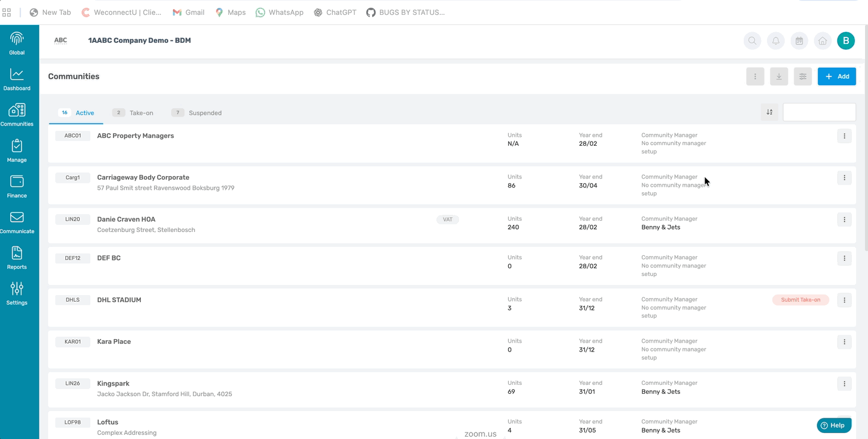Open row options for DHL STADIUM
The width and height of the screenshot is (868, 439).
844,300
